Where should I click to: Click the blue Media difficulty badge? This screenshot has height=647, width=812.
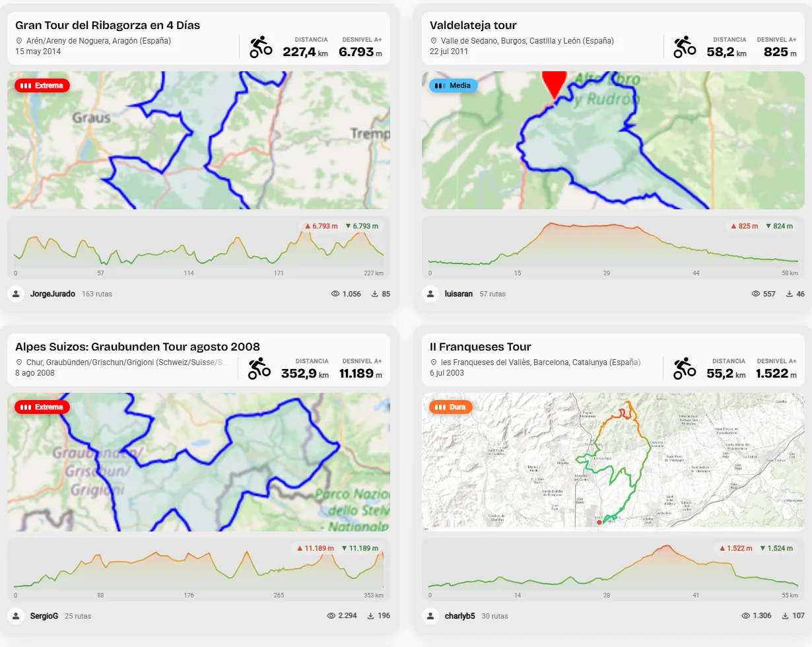point(453,85)
